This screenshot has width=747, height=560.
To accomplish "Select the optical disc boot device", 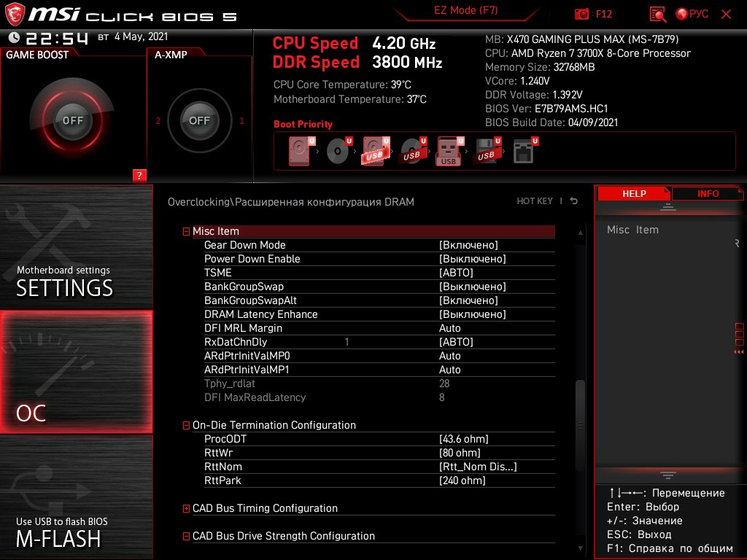I will (338, 151).
